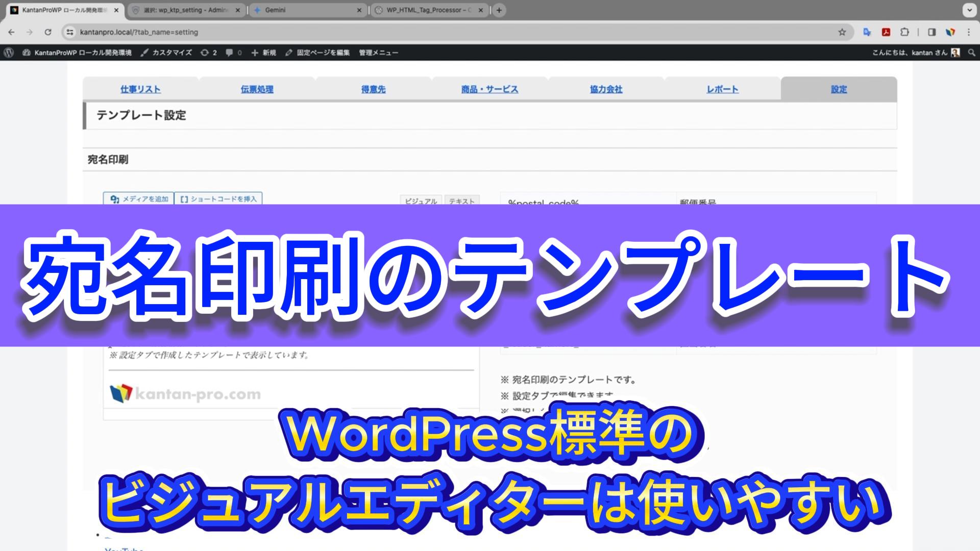Click the 宛名印刷 section heading

(x=108, y=160)
